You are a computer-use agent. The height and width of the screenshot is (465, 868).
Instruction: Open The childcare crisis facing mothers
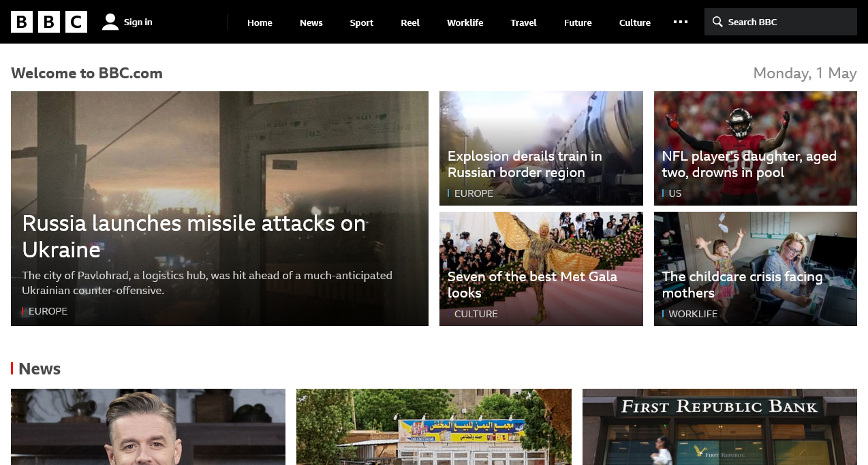tap(743, 285)
